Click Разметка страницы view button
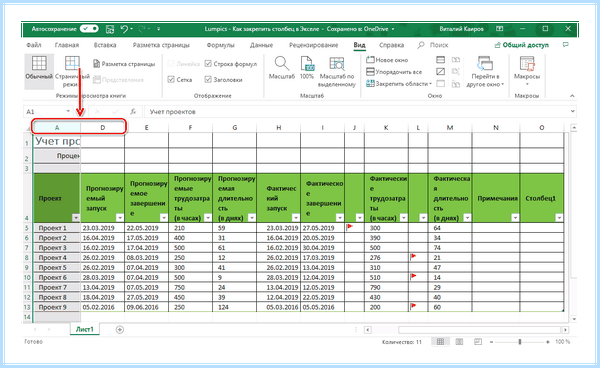The height and width of the screenshot is (368, 600). [124, 64]
